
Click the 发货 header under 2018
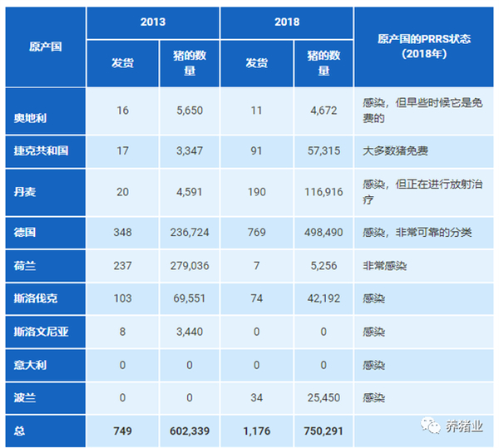pyautogui.click(x=256, y=63)
